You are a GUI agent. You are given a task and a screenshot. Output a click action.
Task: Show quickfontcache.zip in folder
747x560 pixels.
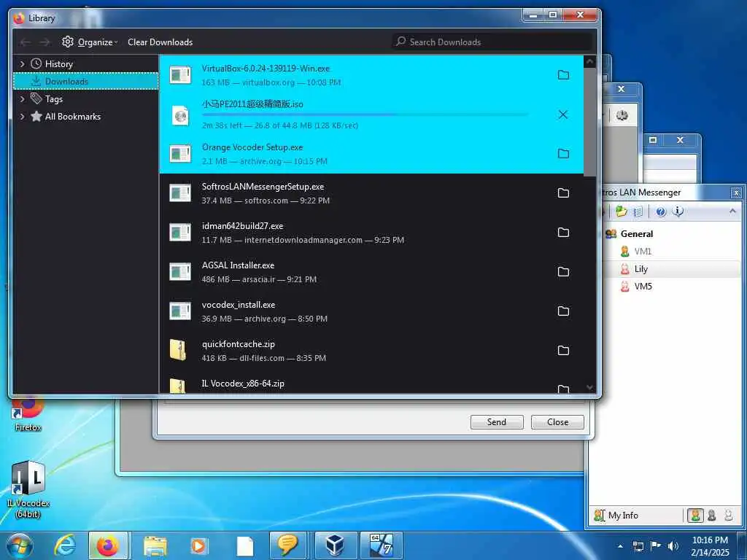[563, 351]
